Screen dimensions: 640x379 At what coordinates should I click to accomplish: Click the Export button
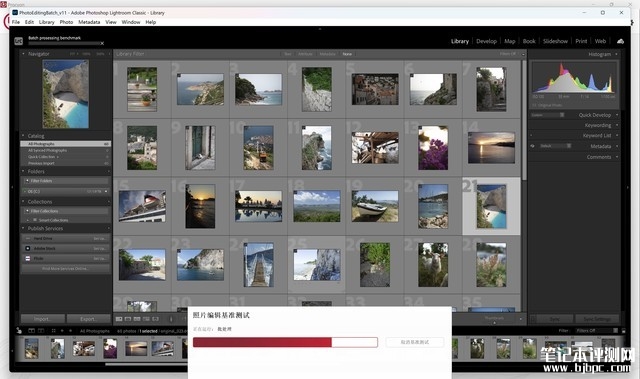[x=88, y=319]
